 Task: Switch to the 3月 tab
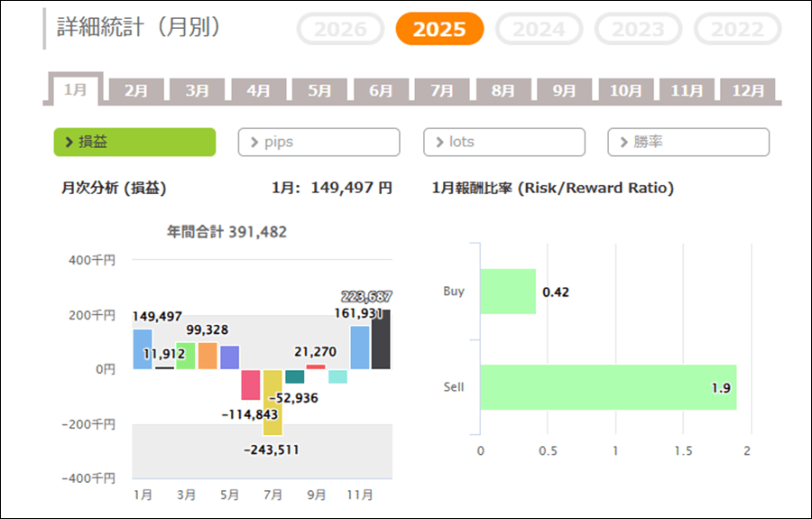tap(198, 91)
